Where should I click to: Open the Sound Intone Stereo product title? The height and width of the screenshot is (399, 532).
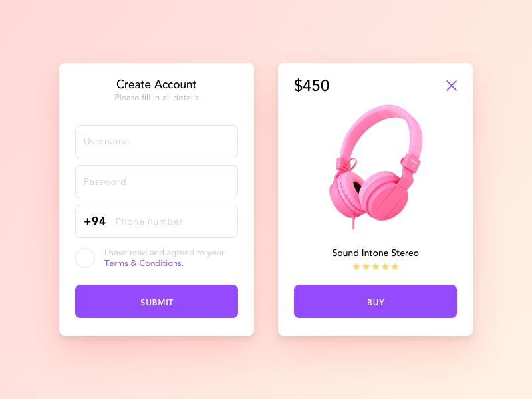375,253
